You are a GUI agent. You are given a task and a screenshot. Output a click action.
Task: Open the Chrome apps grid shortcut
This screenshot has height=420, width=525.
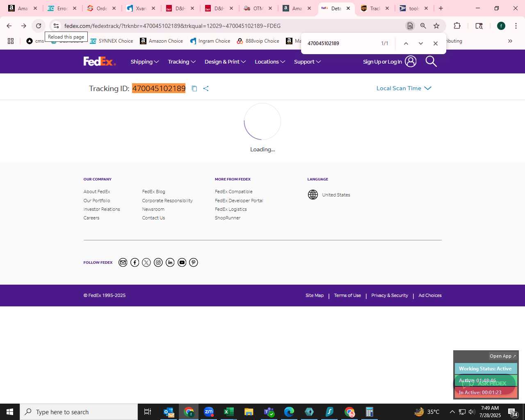[11, 41]
